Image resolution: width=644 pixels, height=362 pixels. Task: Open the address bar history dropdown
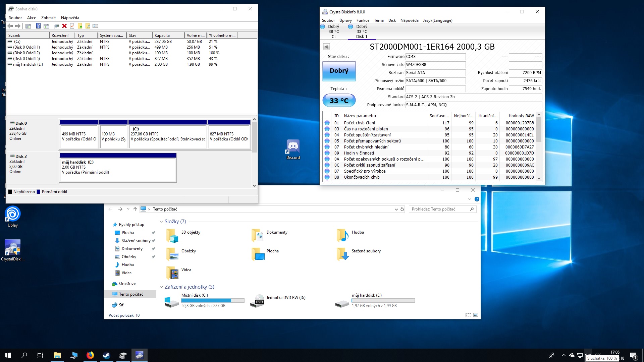point(396,209)
